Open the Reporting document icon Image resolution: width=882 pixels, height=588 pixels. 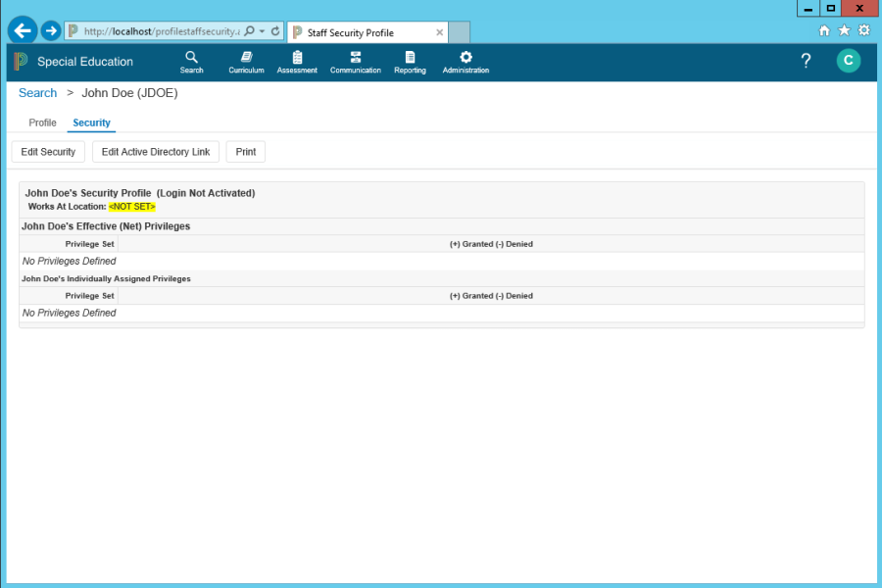(x=410, y=58)
